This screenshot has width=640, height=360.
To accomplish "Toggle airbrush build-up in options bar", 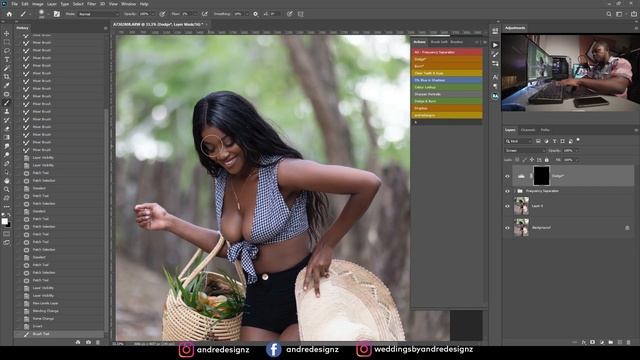I will 204,14.
